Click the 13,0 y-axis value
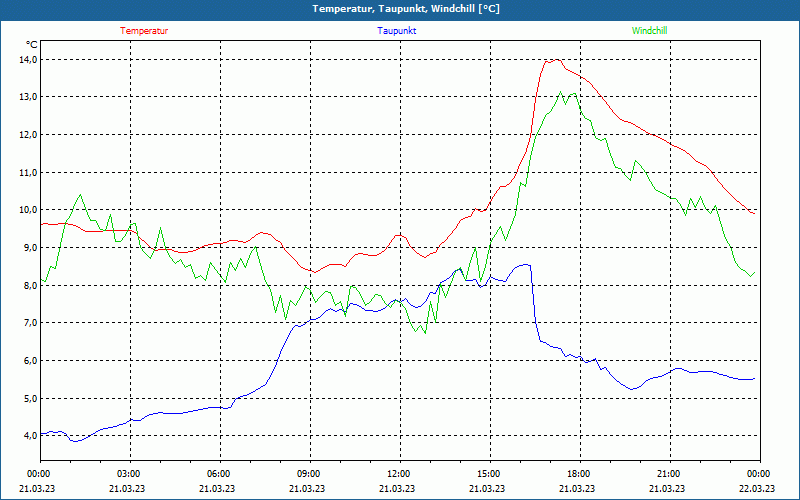Viewport: 800px width, 500px height. 29,97
